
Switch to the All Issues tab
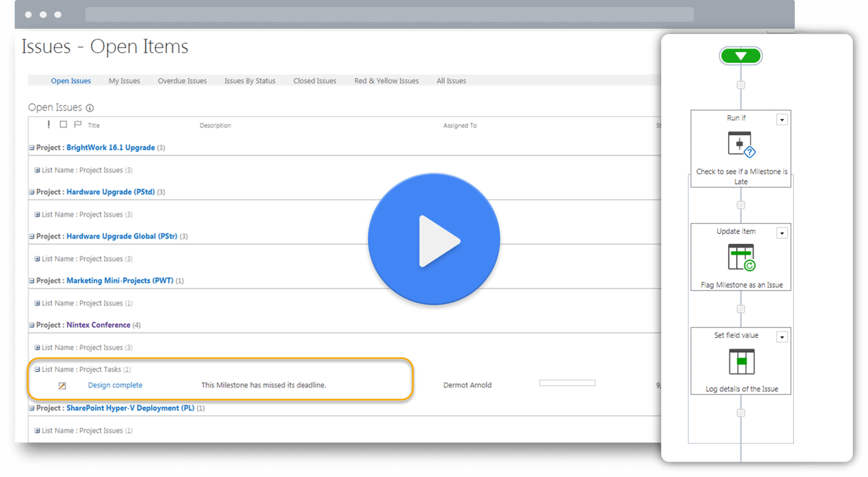[451, 81]
